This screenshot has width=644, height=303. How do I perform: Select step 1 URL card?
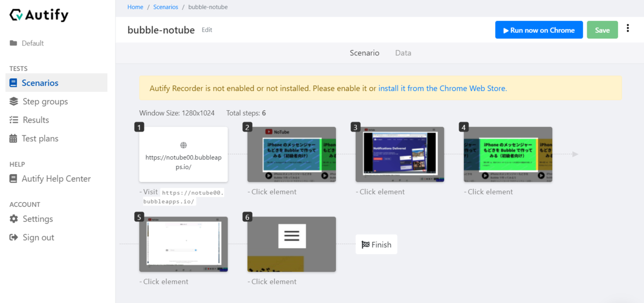(x=184, y=154)
